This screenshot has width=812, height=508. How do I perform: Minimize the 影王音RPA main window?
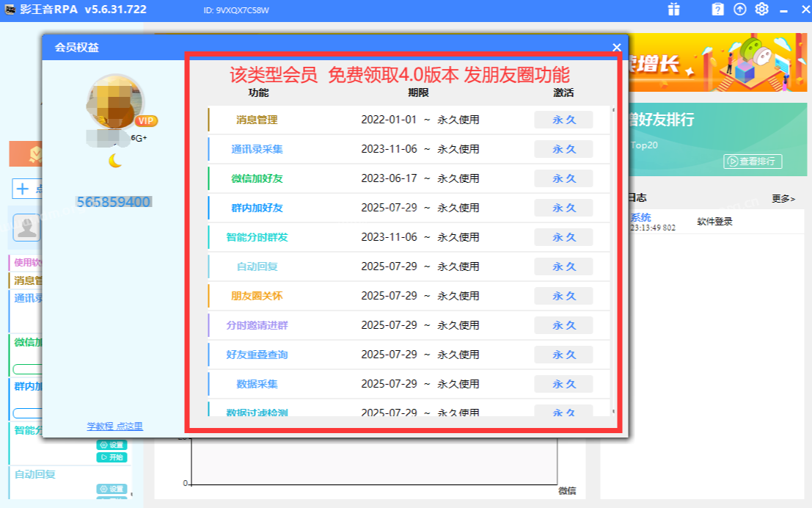pos(783,10)
